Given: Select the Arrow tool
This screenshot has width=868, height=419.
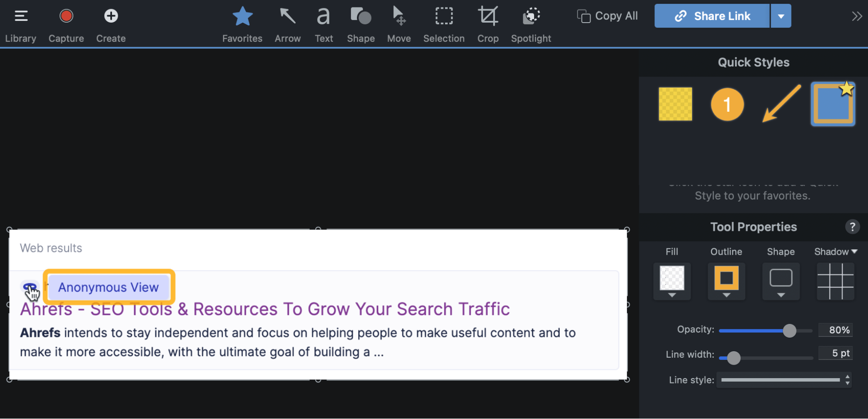Looking at the screenshot, I should 287,25.
